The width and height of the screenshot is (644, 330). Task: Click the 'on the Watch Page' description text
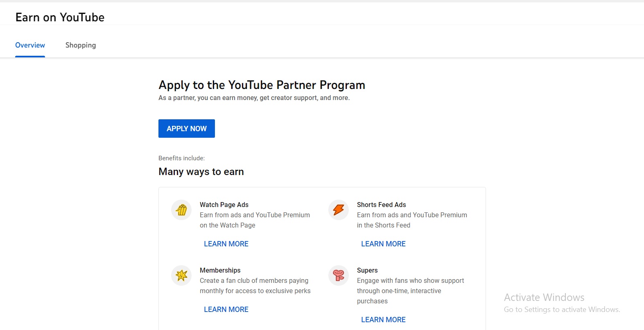click(x=227, y=225)
